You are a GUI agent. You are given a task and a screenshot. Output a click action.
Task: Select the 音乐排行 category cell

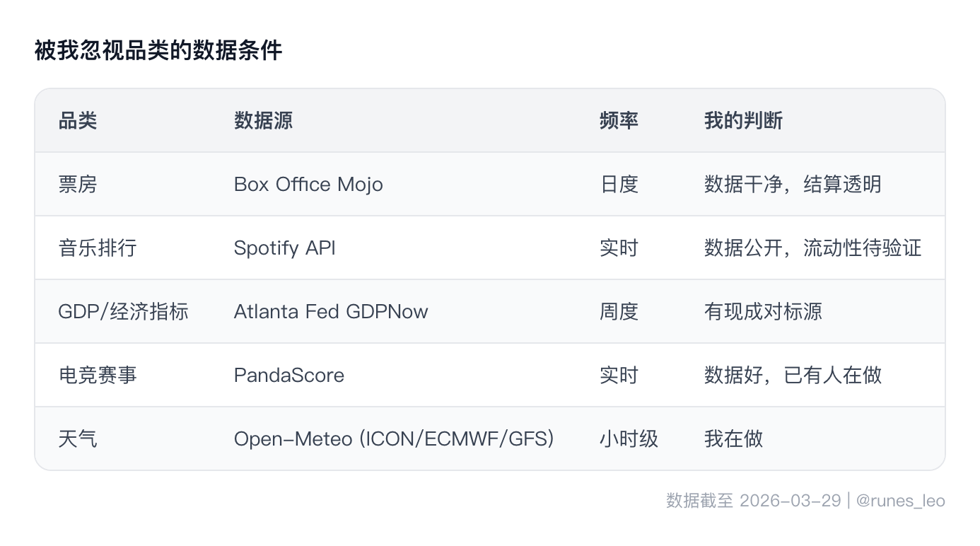98,248
